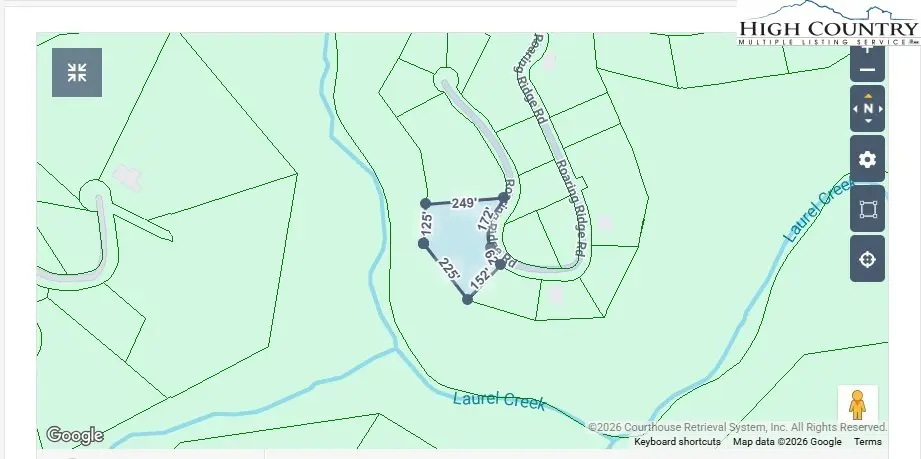Image resolution: width=921 pixels, height=459 pixels.
Task: Zoom out using the minus button
Action: click(x=867, y=69)
